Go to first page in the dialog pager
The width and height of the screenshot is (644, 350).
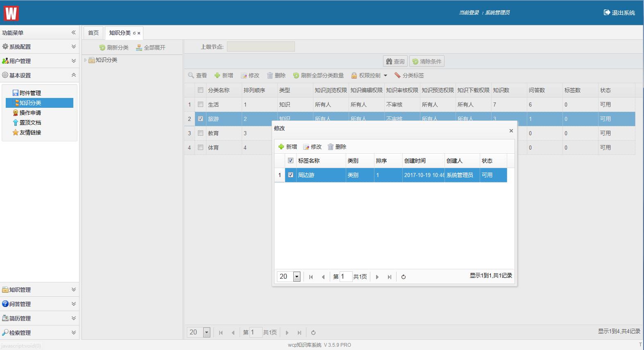311,277
